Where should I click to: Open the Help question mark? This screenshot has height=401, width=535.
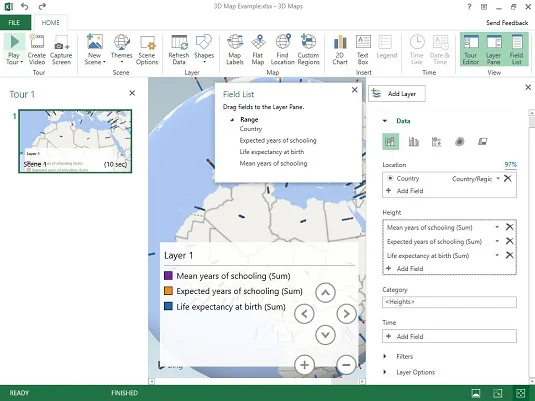pyautogui.click(x=469, y=7)
